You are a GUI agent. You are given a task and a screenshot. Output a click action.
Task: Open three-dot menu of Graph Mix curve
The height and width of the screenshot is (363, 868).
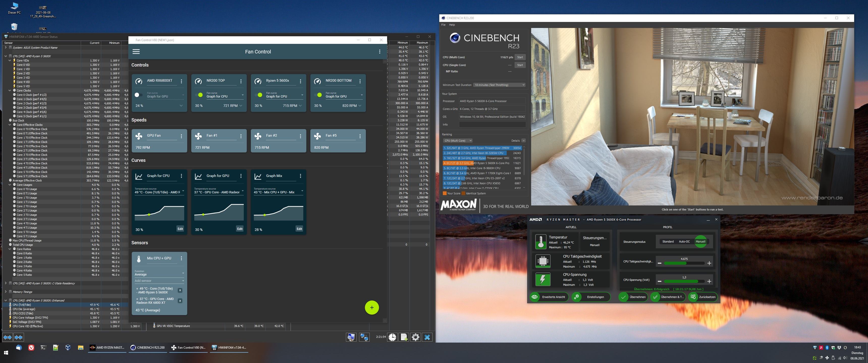(301, 176)
